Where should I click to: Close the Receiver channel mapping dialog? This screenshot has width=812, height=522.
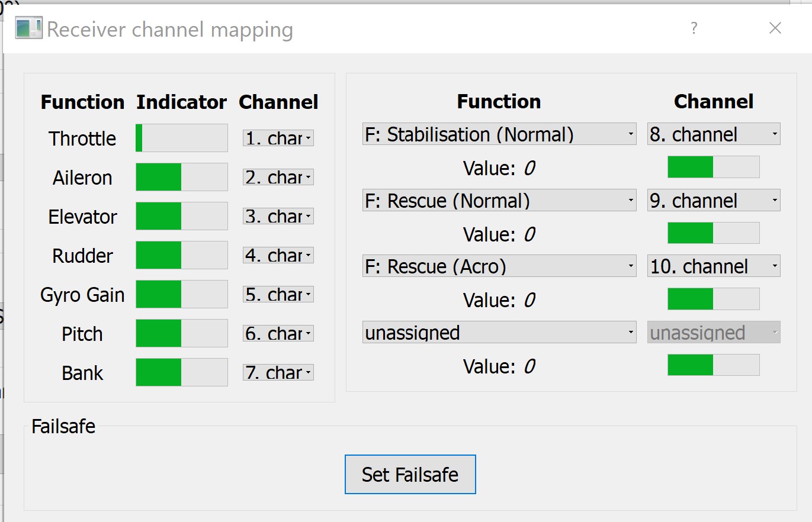click(x=775, y=28)
